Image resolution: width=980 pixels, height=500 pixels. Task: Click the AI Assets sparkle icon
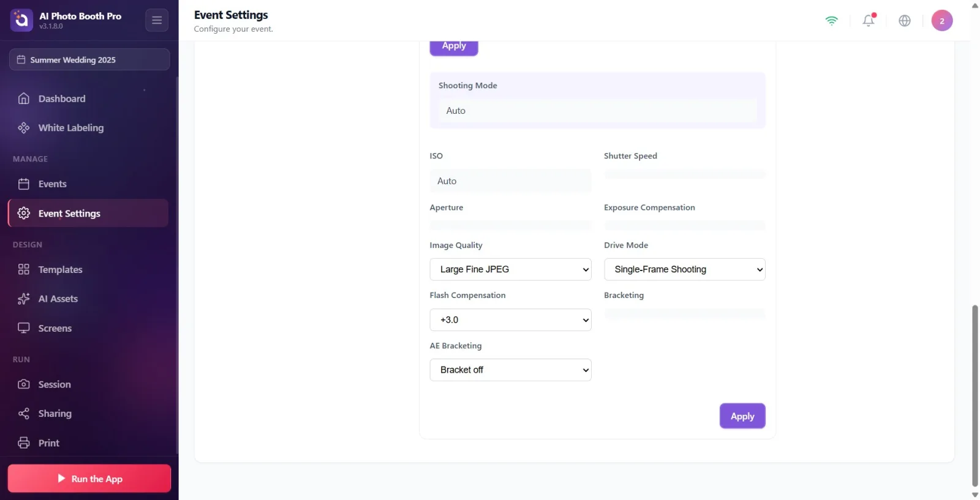click(x=24, y=299)
